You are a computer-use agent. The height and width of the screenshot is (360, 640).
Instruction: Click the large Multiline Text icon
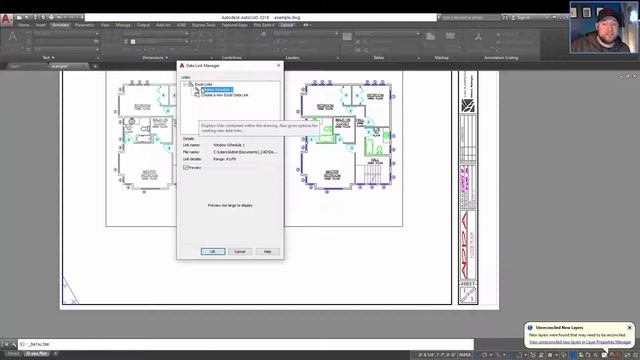click(x=13, y=36)
